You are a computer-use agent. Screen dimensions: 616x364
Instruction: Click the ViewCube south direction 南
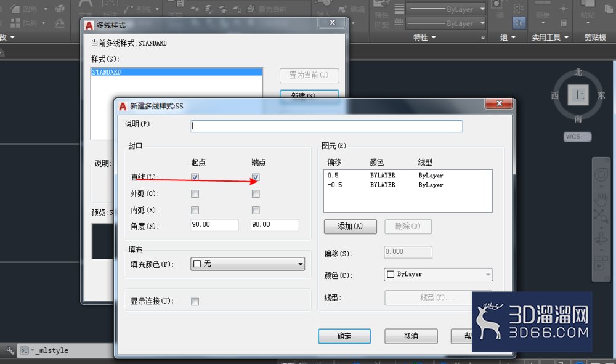pyautogui.click(x=578, y=119)
